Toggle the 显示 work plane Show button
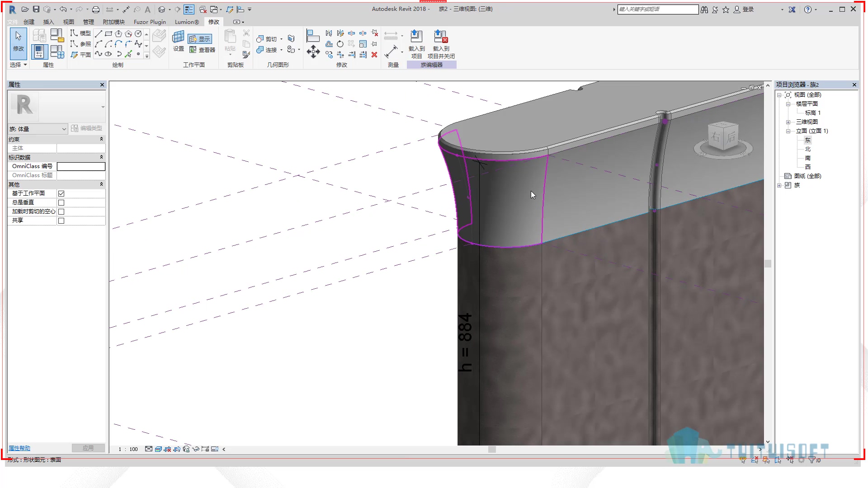The height and width of the screenshot is (488, 868). pyautogui.click(x=200, y=39)
